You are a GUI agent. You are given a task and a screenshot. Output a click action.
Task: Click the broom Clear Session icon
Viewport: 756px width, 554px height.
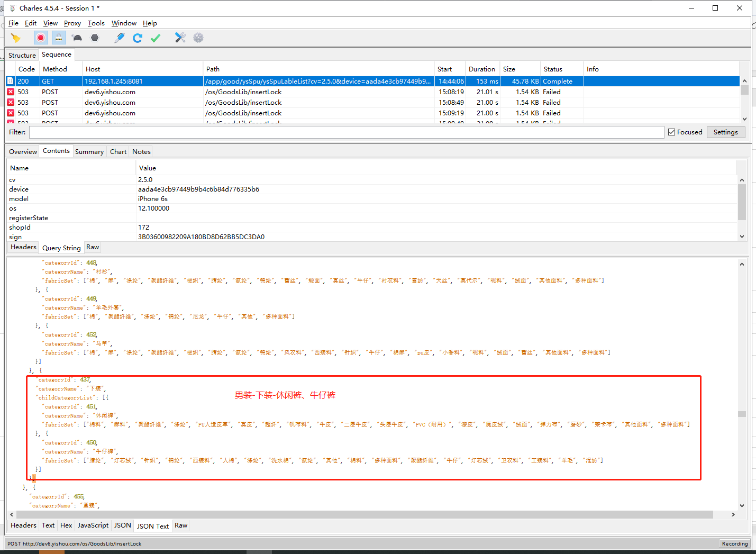(x=16, y=38)
